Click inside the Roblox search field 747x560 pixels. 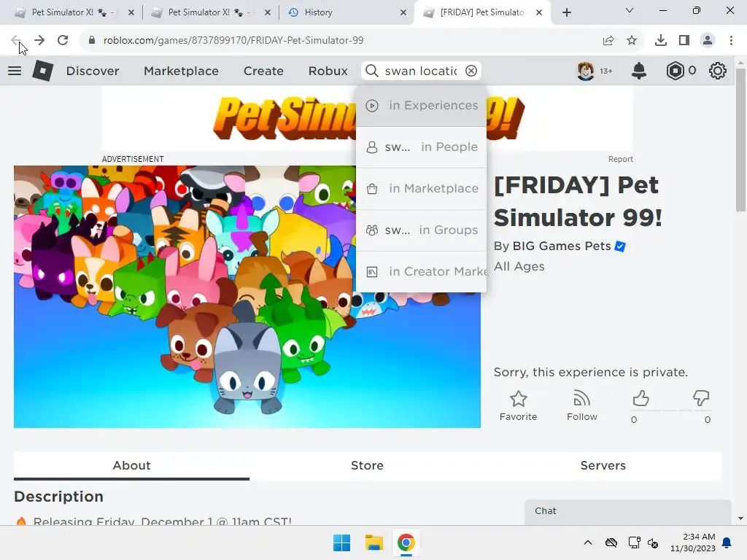(x=421, y=71)
